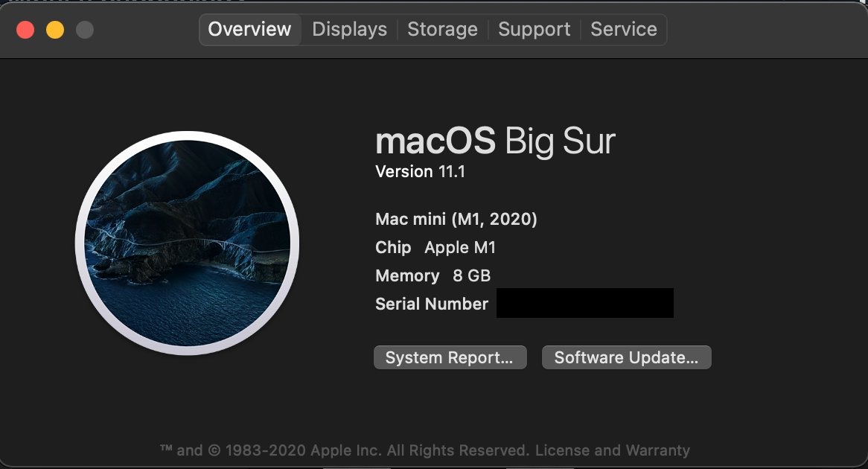The height and width of the screenshot is (469, 868).
Task: Click the Version 11.1 text
Action: click(x=420, y=172)
